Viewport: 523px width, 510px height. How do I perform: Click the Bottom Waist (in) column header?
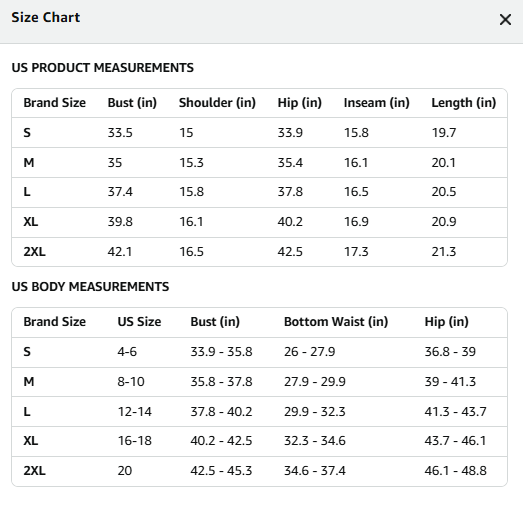(336, 322)
